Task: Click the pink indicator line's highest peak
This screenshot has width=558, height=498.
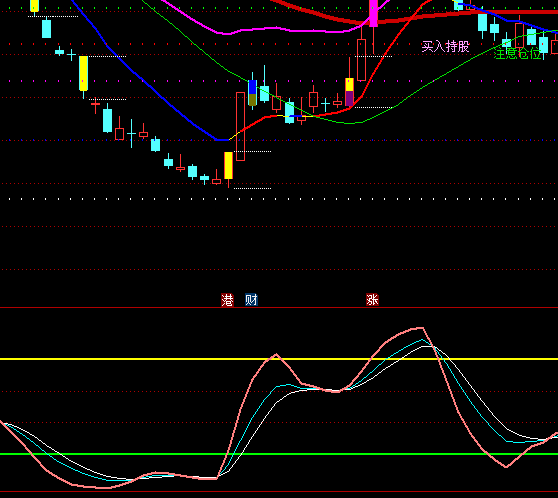Action: [422, 327]
